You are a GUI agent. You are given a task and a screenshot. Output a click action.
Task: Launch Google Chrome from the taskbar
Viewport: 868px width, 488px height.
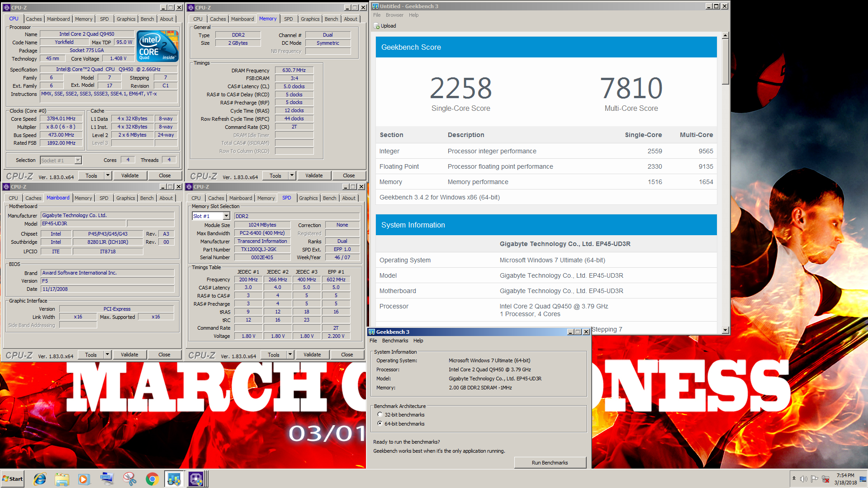point(152,479)
